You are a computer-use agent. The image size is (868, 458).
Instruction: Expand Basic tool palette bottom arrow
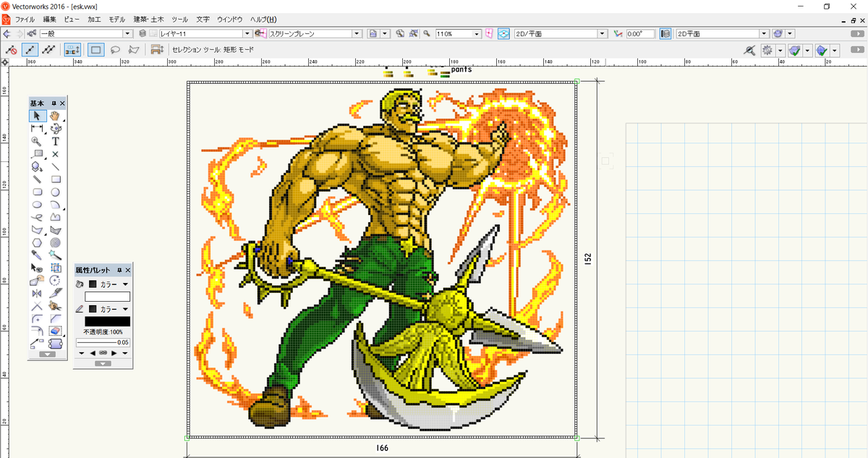click(x=46, y=355)
